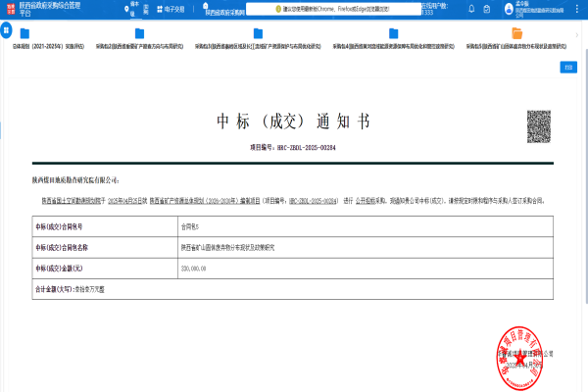Image resolution: width=588 pixels, height=392 pixels.
Task: Select the orange 采购包5 folder icon
Action: [516, 33]
